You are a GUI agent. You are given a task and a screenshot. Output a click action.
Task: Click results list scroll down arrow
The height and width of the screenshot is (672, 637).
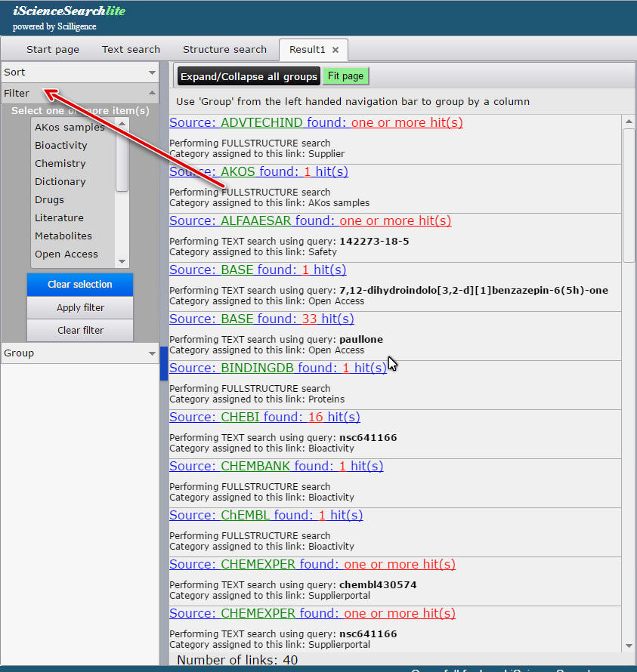pos(629,646)
